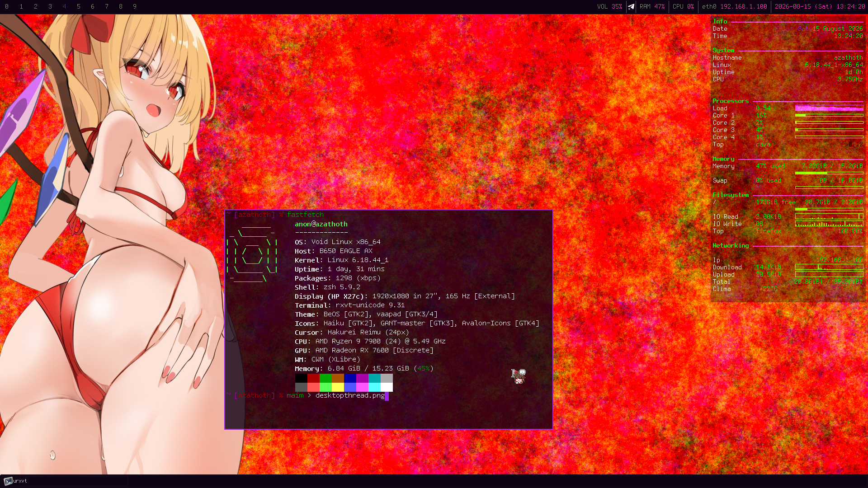Click the dark red swatch in the top palette row

(313, 378)
